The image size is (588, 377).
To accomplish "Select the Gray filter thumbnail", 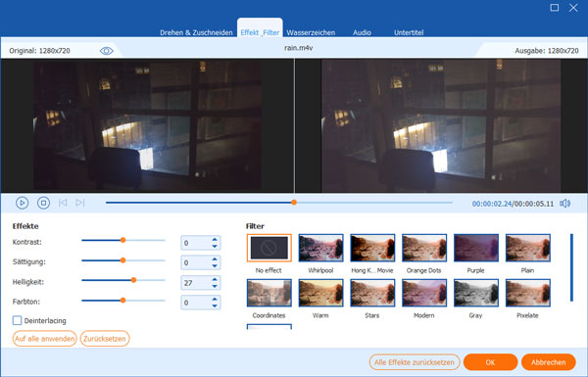I will [x=476, y=293].
